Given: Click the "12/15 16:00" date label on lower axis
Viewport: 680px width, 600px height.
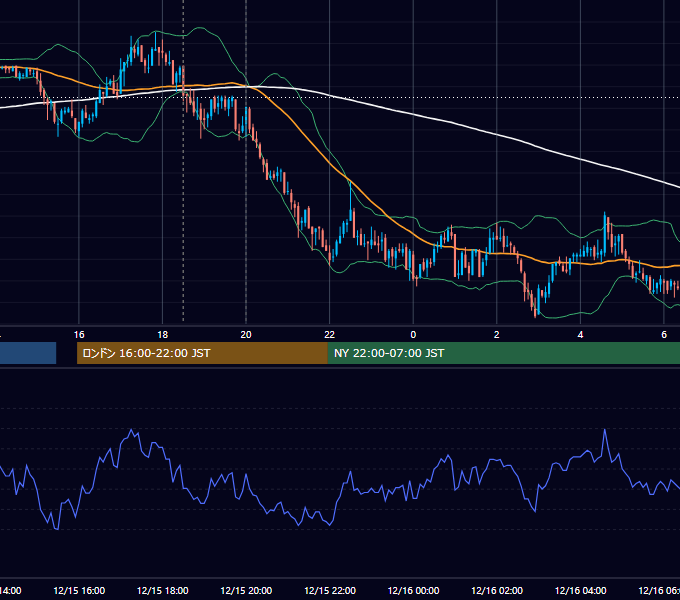Looking at the screenshot, I should 79,590.
